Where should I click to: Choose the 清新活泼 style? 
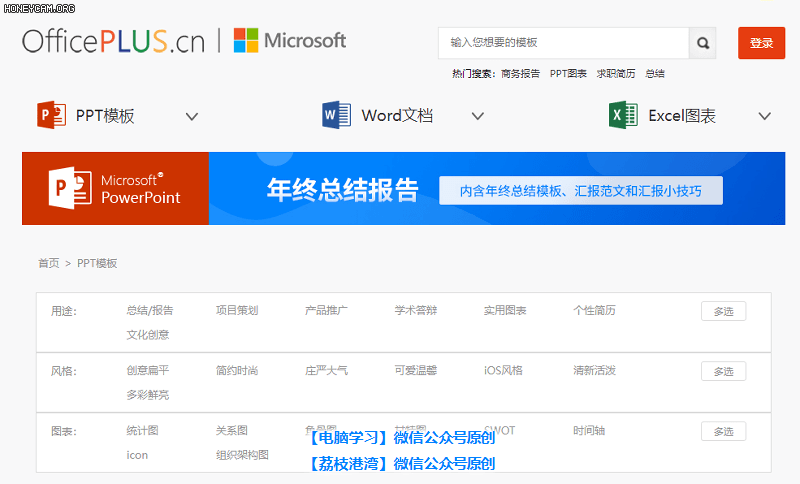(594, 370)
